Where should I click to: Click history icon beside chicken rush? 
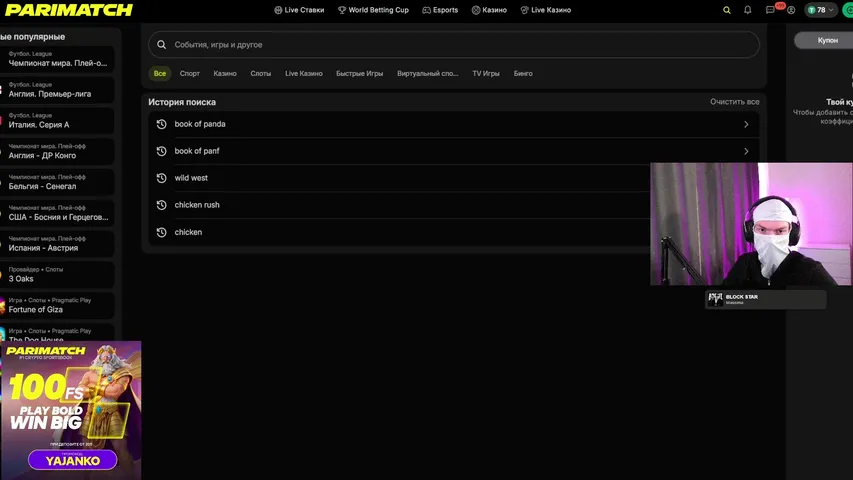[x=162, y=205]
